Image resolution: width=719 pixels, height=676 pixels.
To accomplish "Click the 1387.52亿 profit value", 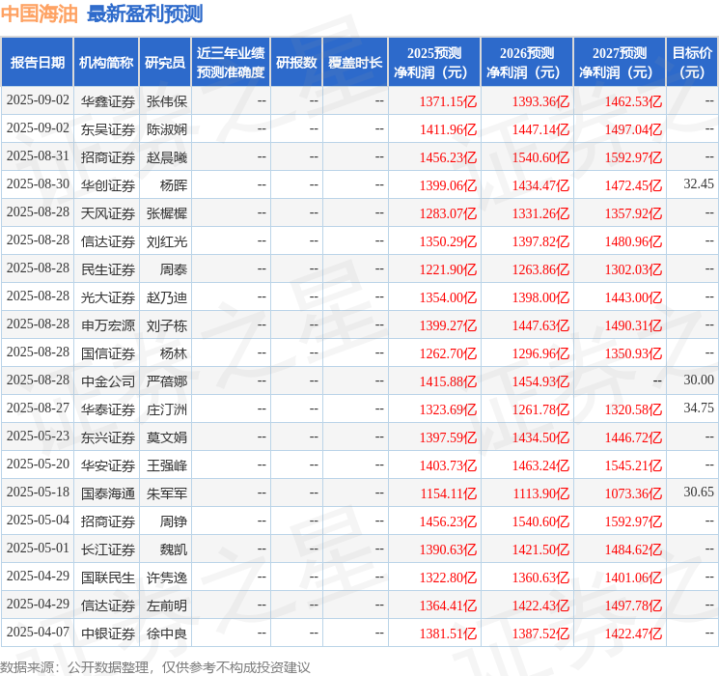I will click(x=541, y=633).
